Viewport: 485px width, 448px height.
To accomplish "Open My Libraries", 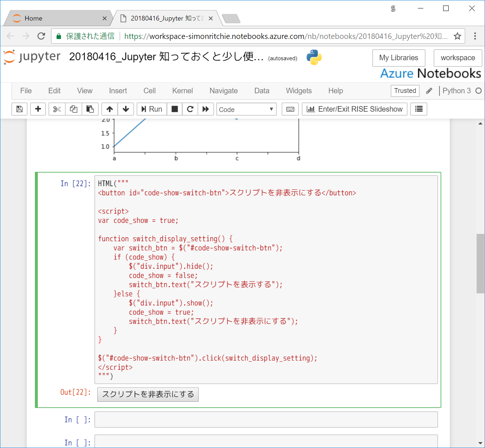I will pos(399,58).
